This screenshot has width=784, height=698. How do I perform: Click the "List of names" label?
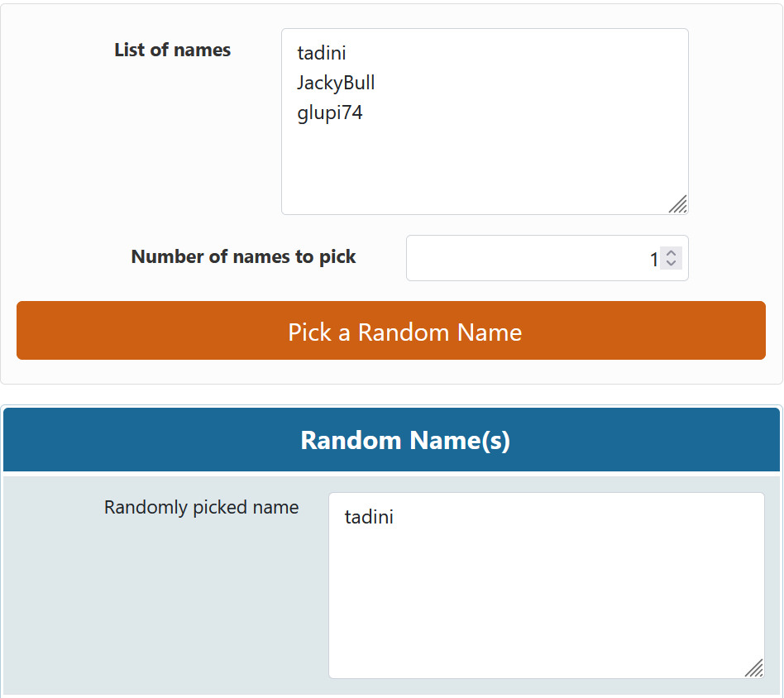point(173,50)
